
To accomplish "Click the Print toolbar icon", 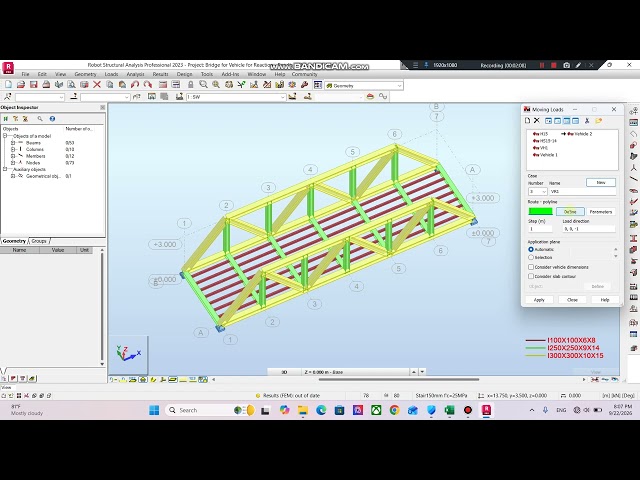I will (x=46, y=85).
